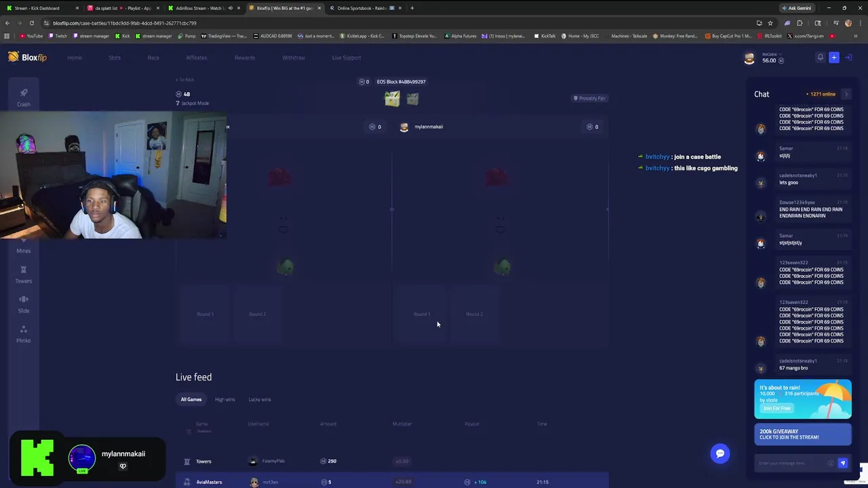The image size is (868, 488).
Task: Select the Lucky wins feed tab
Action: click(x=260, y=399)
